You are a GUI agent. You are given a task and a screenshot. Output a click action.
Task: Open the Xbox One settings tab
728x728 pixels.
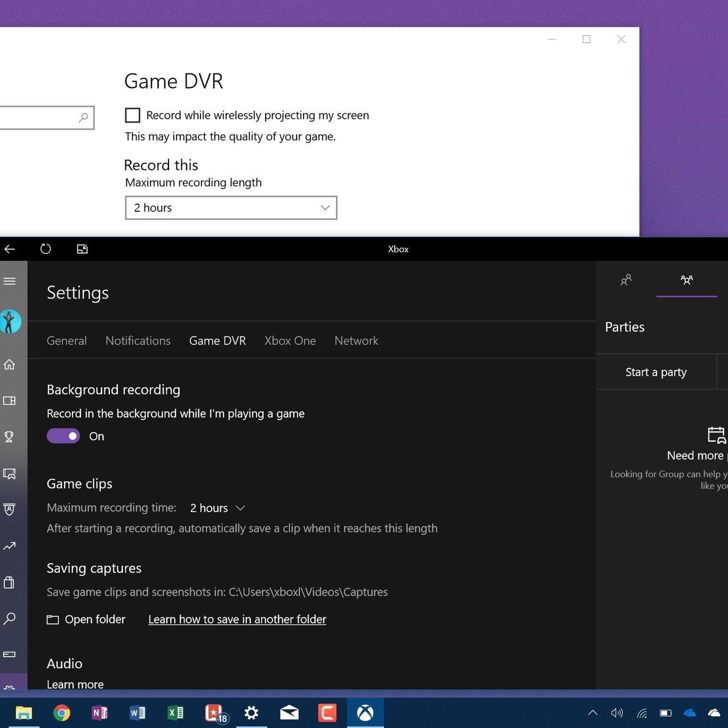[290, 341]
